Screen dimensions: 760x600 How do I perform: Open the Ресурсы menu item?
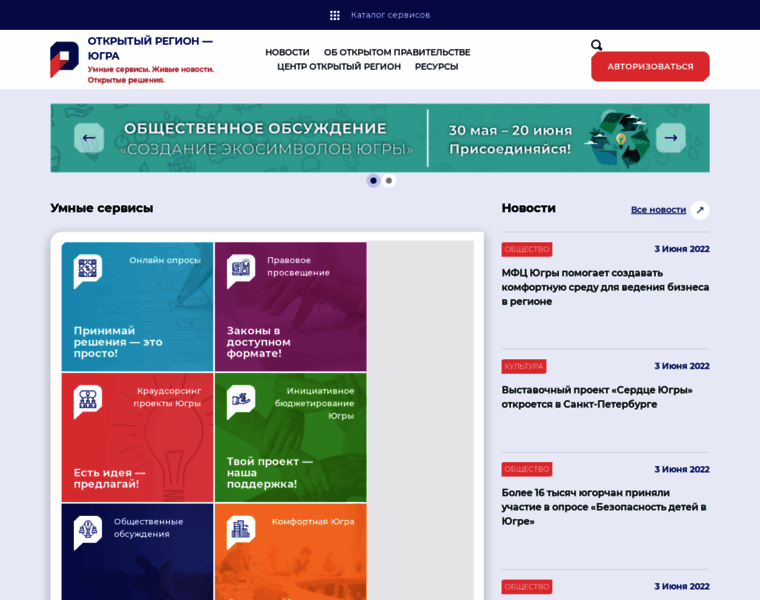436,66
